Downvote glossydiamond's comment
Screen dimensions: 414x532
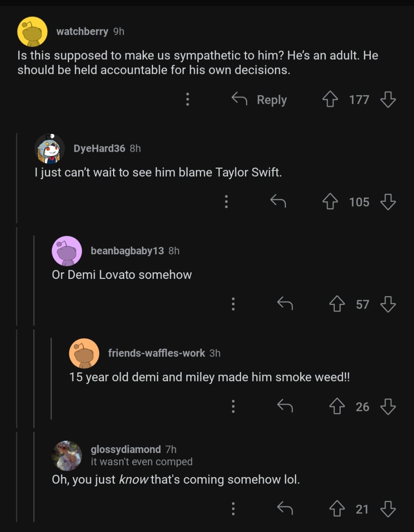(388, 509)
